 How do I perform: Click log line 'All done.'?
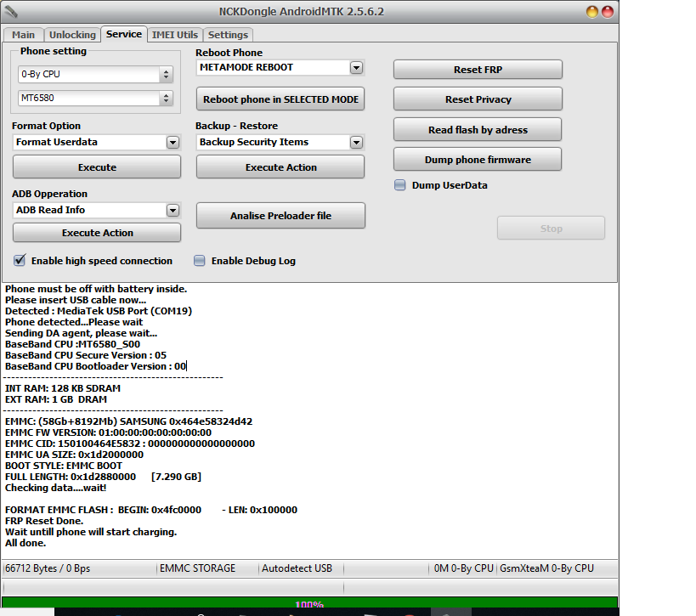[x=25, y=543]
